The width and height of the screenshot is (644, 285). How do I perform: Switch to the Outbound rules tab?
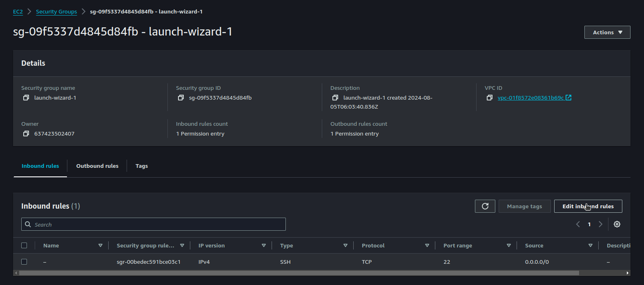tap(97, 166)
